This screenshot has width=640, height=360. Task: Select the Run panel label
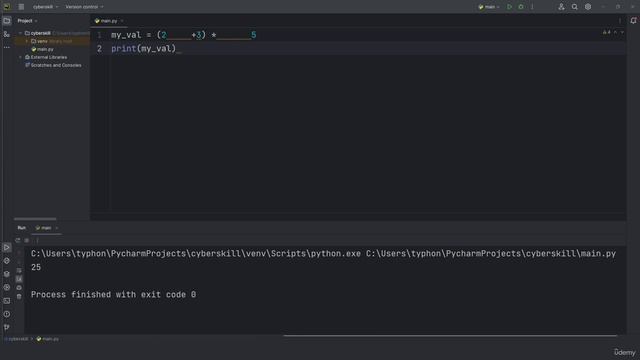22,228
